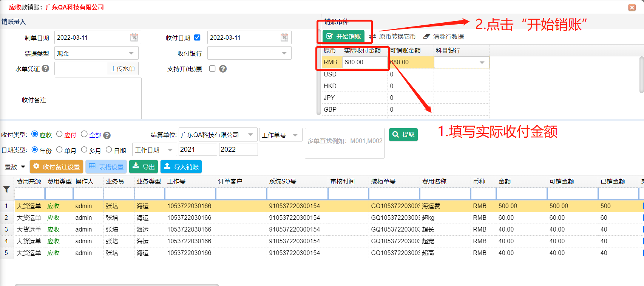Open the 收付日期 calendar picker icon
Viewport: 644px width, 286px height.
click(284, 37)
